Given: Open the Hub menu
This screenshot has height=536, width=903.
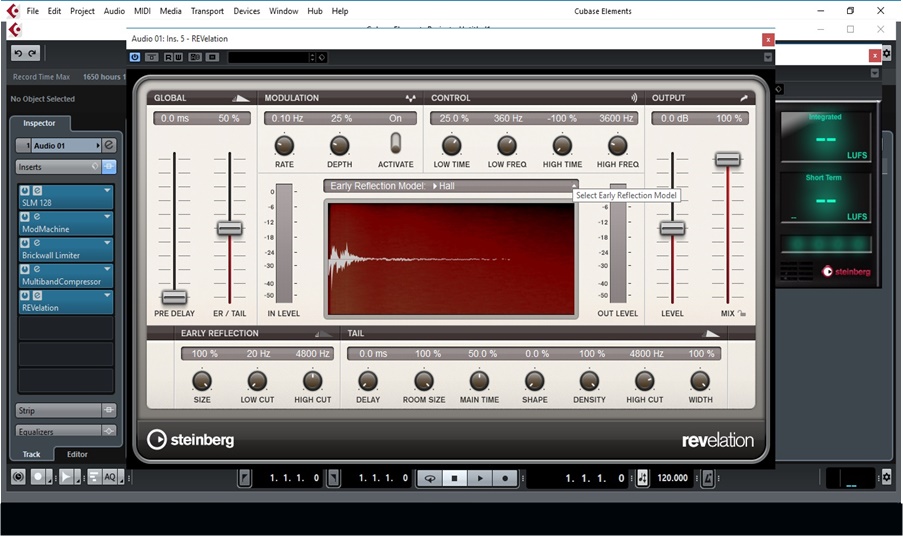Looking at the screenshot, I should pos(315,11).
